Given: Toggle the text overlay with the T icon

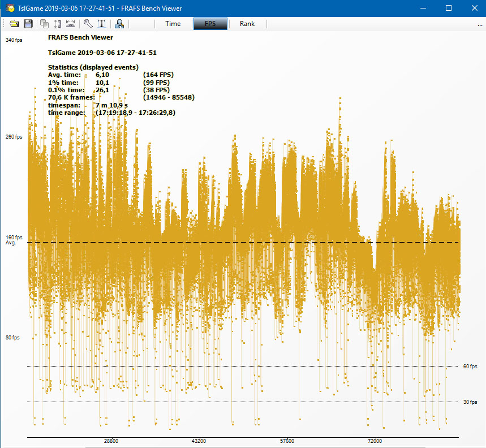Looking at the screenshot, I should point(102,24).
